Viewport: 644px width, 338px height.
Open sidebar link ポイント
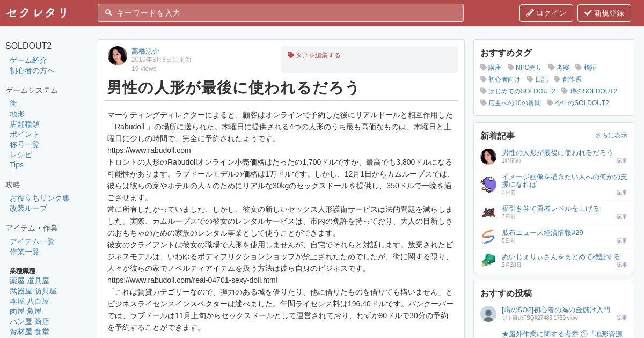pyautogui.click(x=25, y=134)
